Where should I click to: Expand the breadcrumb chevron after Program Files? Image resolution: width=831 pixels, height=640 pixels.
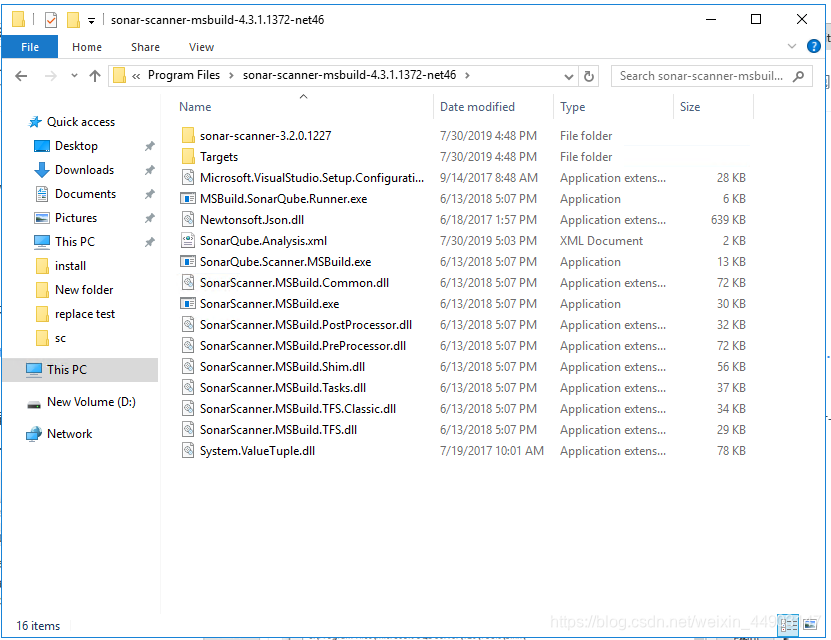[x=232, y=76]
